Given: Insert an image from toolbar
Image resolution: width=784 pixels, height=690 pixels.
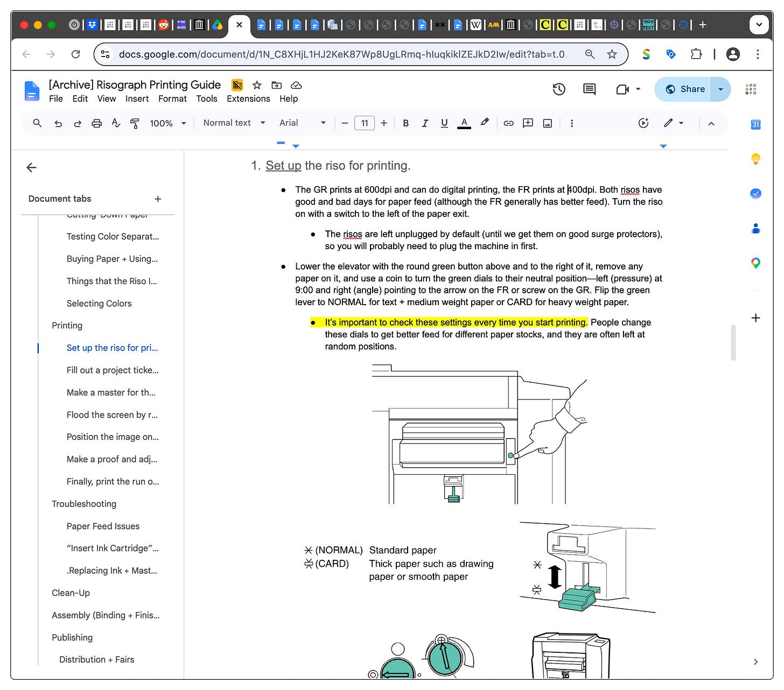Looking at the screenshot, I should point(548,123).
